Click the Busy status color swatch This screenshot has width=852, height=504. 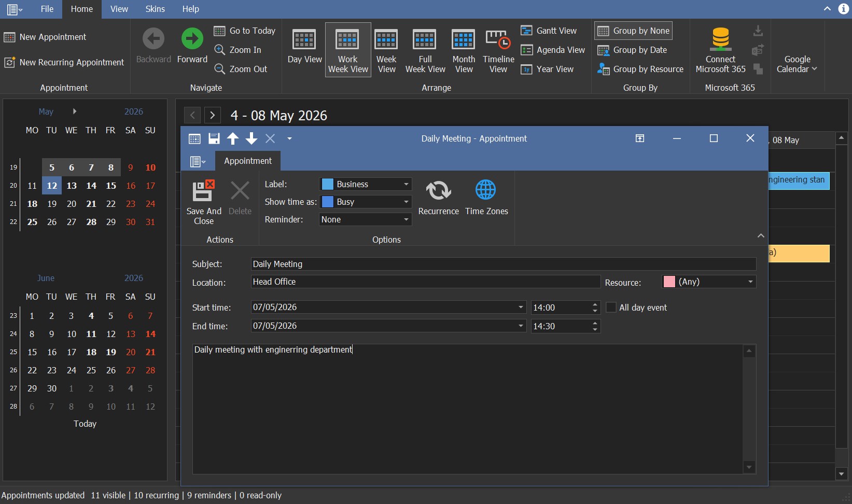coord(328,202)
